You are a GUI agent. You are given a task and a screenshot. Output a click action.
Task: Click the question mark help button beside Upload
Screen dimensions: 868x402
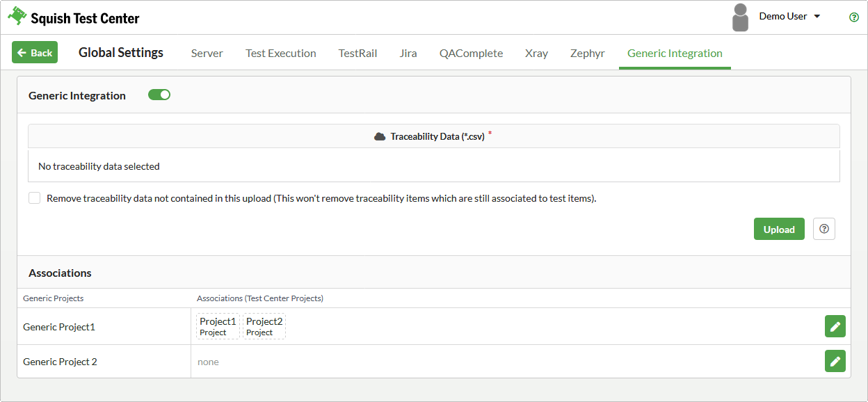tap(824, 229)
